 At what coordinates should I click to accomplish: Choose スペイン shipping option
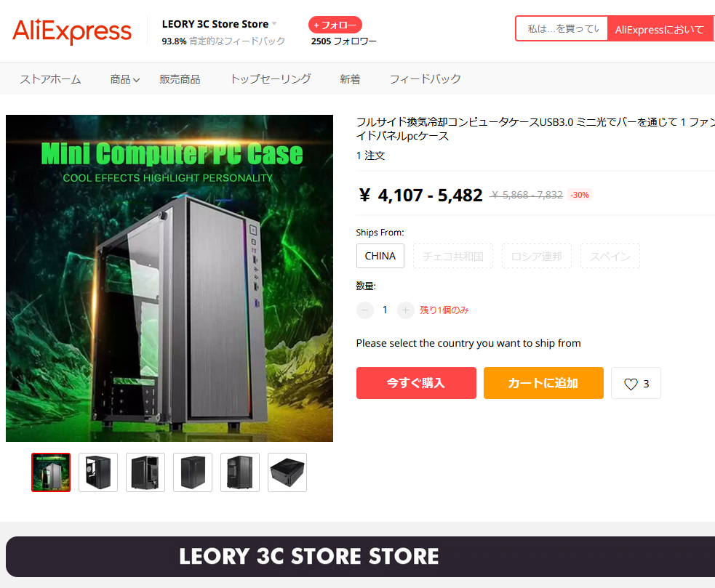[610, 256]
